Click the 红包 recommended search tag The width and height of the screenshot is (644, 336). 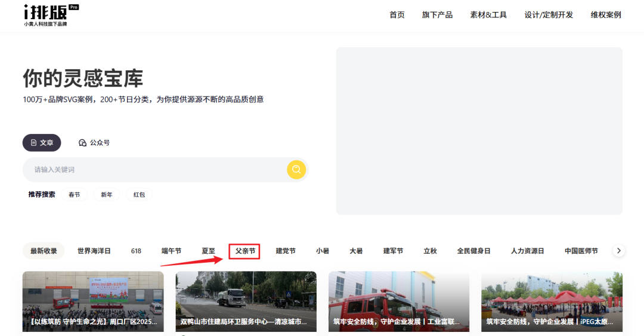(139, 194)
